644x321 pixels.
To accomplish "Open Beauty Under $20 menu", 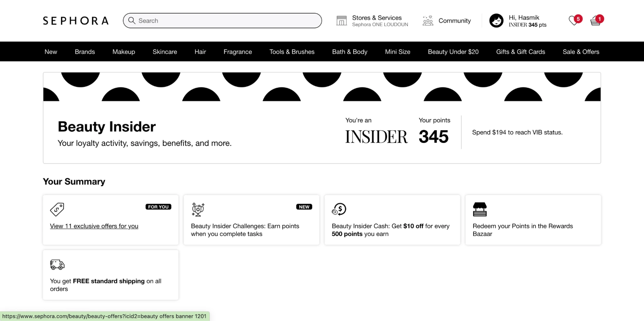I will point(453,52).
